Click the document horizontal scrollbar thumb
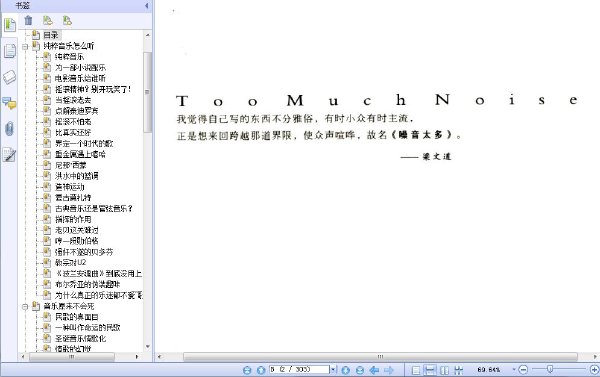This screenshot has width=600, height=377. (380, 356)
